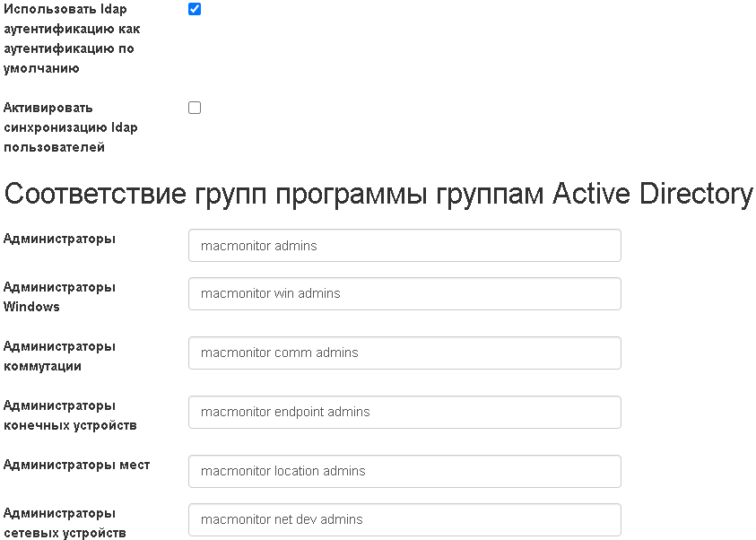
Task: Focus the 'macmonitor admins' input field
Action: pos(404,246)
